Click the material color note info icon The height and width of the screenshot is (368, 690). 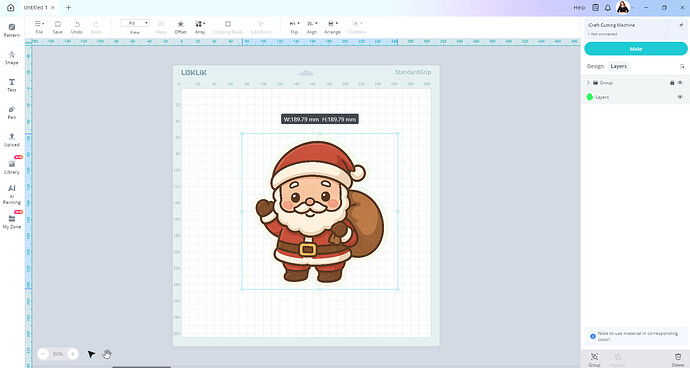593,336
